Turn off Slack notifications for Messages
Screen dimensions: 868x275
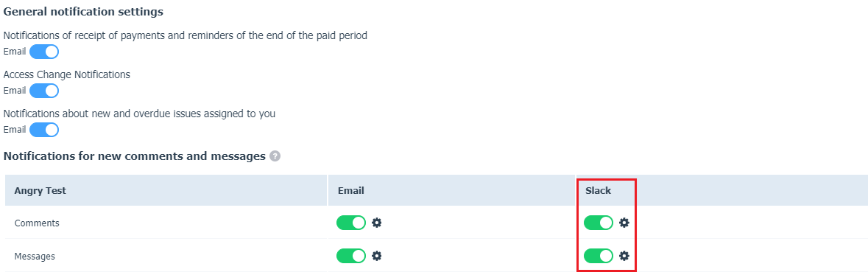[x=599, y=256]
